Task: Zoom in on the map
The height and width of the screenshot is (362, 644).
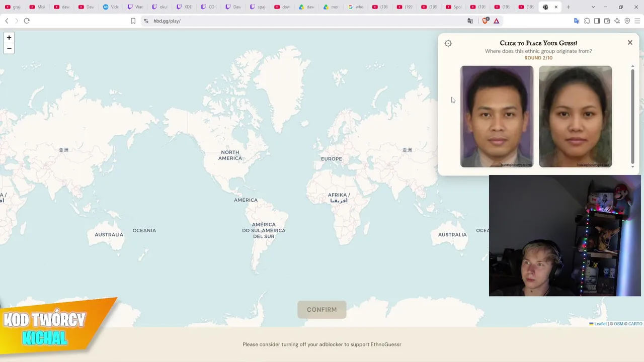Action: [x=9, y=38]
